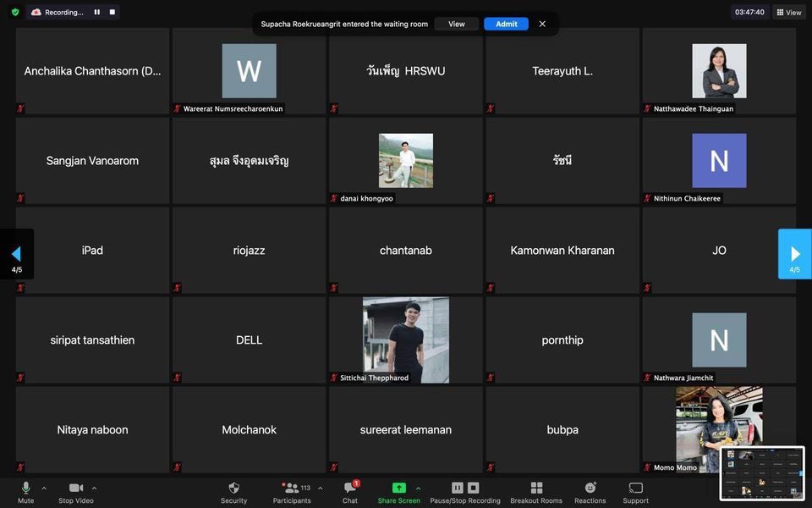Select Sittichai Thepphard's video tile

(x=405, y=340)
